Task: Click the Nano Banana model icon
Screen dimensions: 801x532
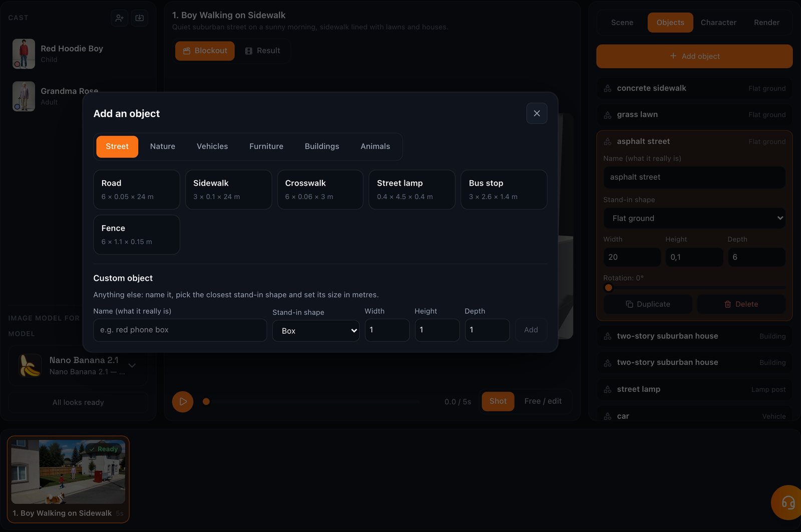Action: [30, 365]
